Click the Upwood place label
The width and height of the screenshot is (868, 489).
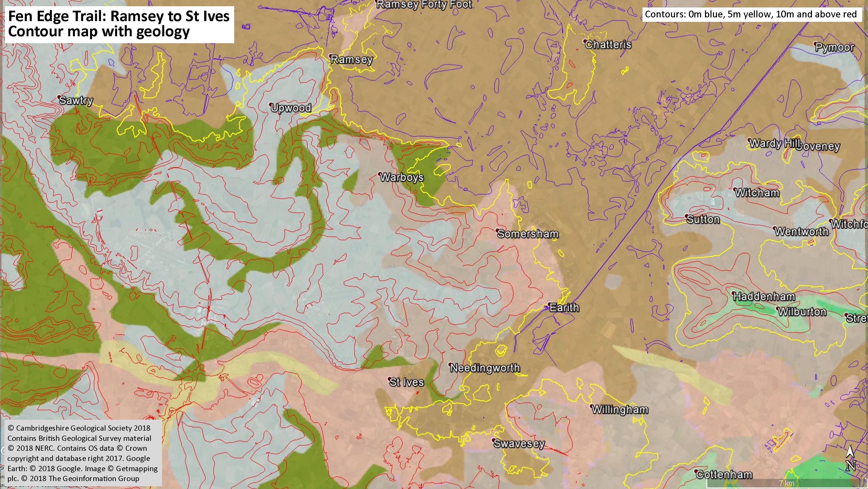[x=291, y=108]
